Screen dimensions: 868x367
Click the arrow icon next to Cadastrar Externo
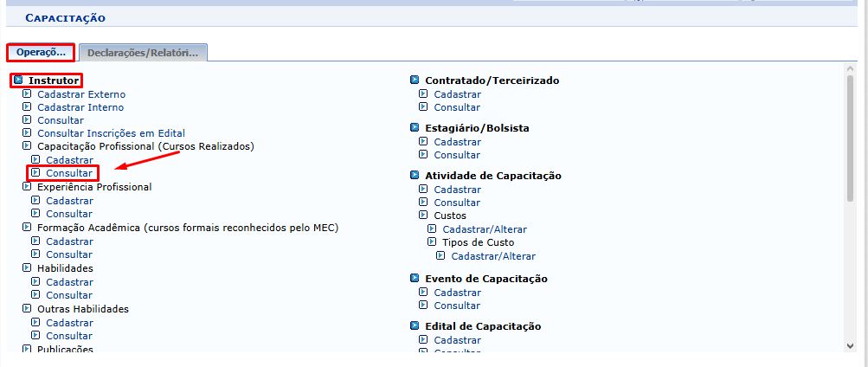coord(27,94)
